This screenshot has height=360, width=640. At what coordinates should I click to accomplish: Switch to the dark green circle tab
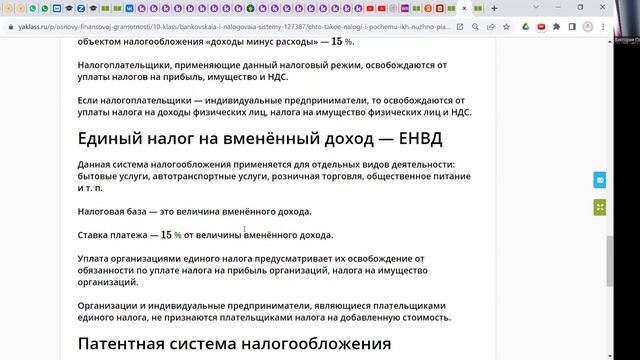[x=250, y=8]
